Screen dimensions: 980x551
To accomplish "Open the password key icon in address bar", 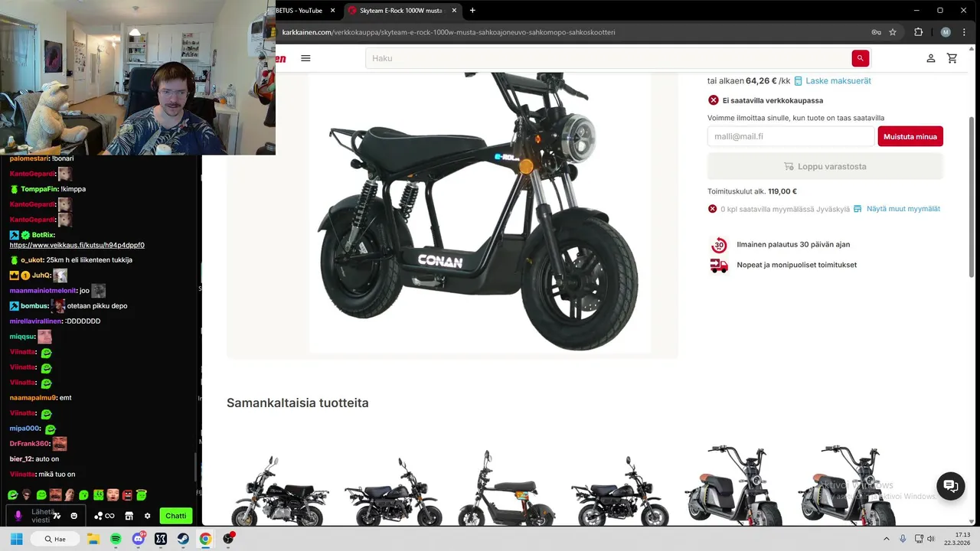I will click(876, 32).
